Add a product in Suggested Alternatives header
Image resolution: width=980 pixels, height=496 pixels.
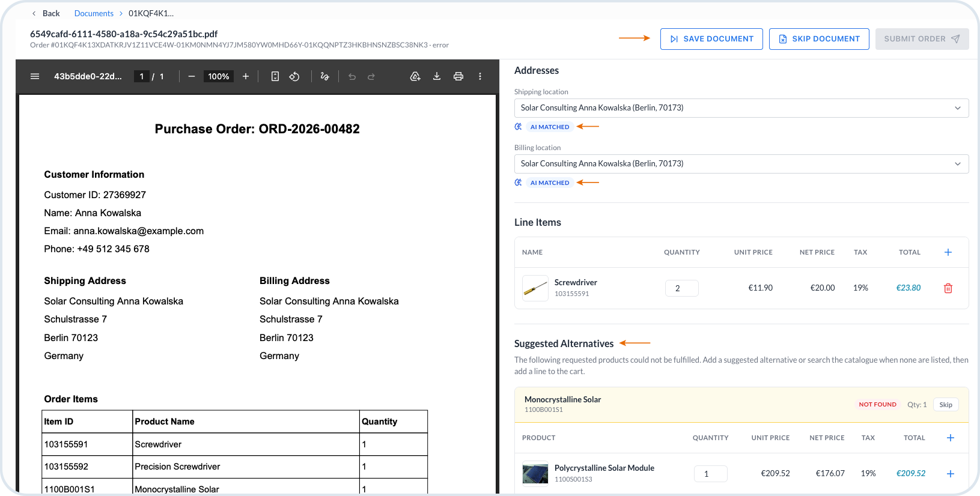(951, 438)
